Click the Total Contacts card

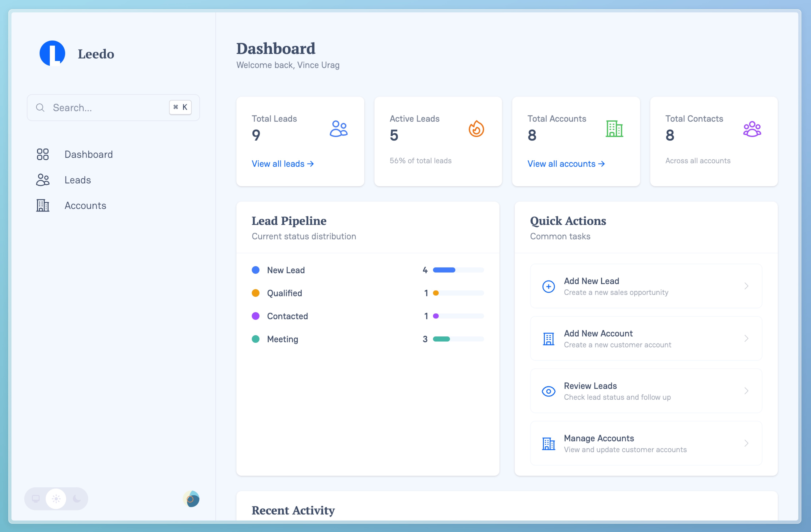(x=714, y=142)
